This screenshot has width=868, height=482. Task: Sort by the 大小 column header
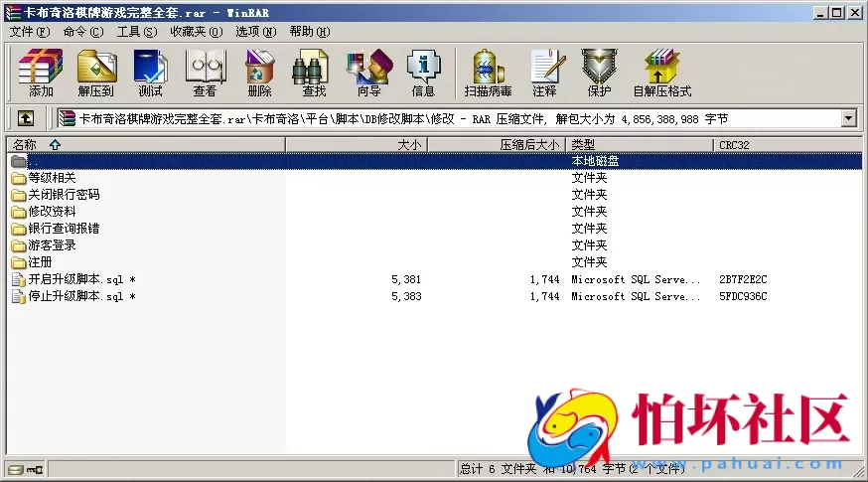(357, 145)
